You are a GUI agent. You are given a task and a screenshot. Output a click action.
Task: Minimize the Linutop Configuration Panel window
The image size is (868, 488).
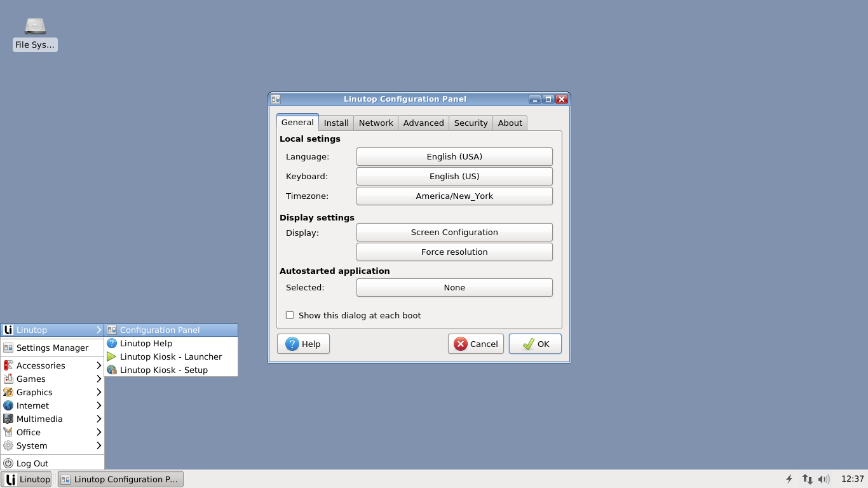[535, 99]
